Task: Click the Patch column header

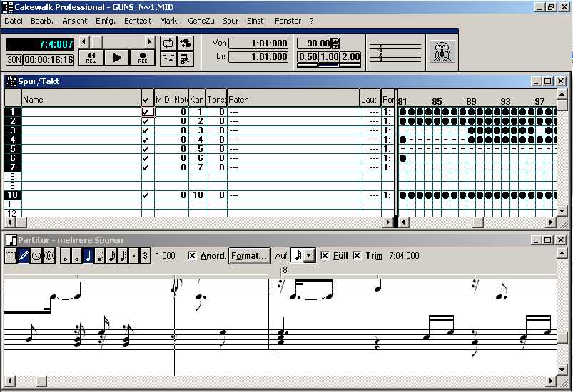Action: (x=293, y=99)
